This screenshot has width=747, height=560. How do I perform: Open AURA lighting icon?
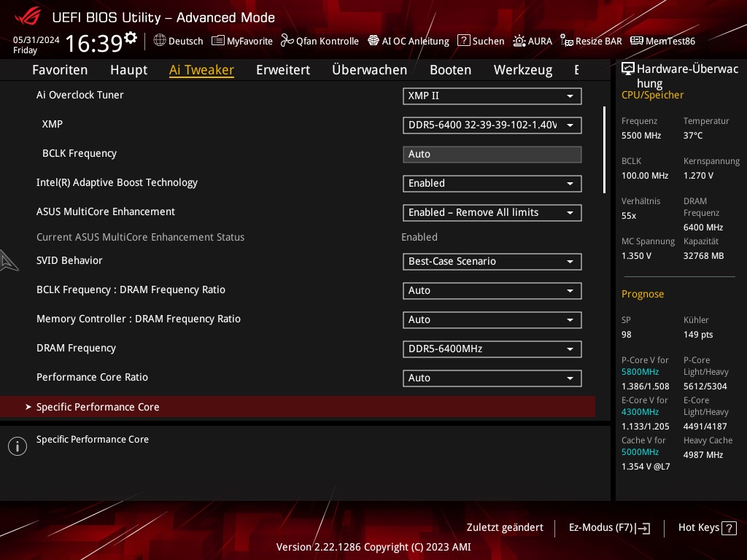click(x=519, y=41)
